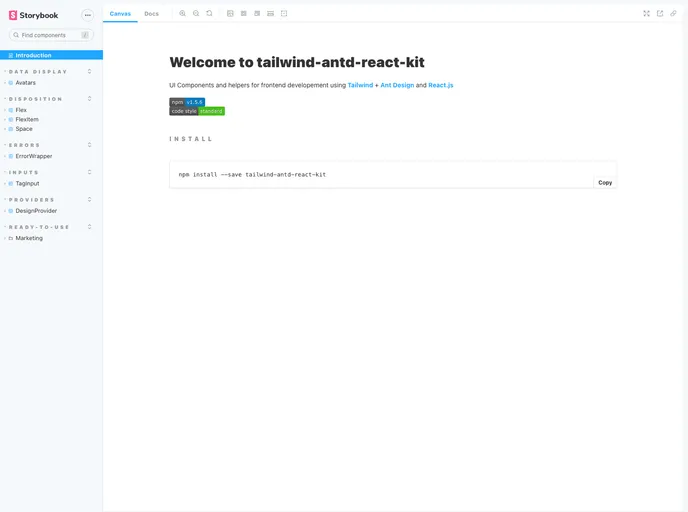The image size is (688, 512).
Task: Open the Avatars component
Action: point(25,82)
